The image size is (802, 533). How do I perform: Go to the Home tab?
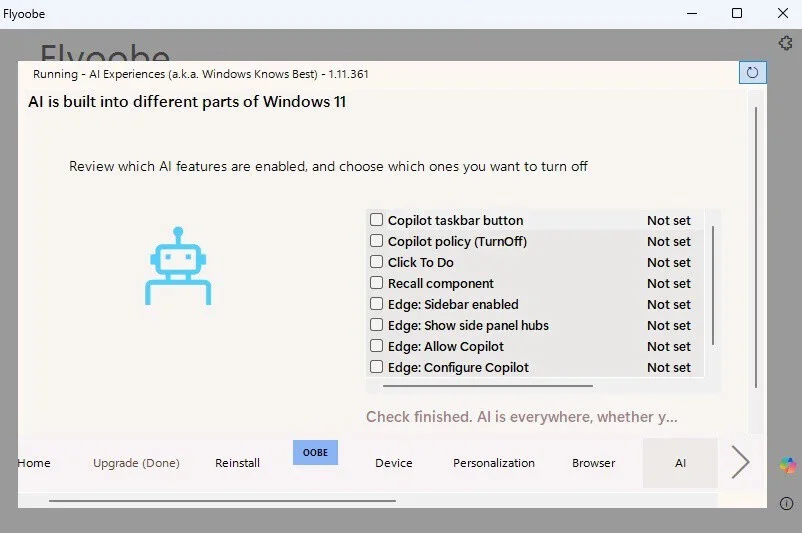click(x=34, y=463)
